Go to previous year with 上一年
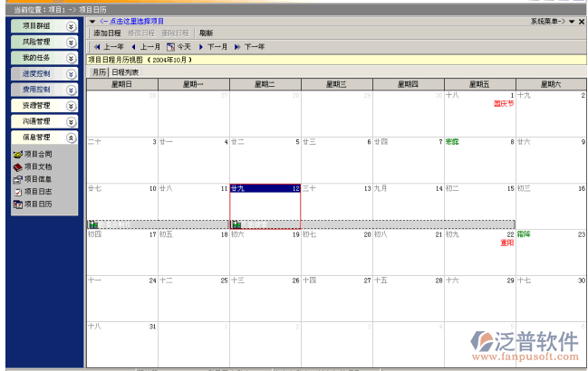This screenshot has height=371, width=588. click(x=109, y=46)
